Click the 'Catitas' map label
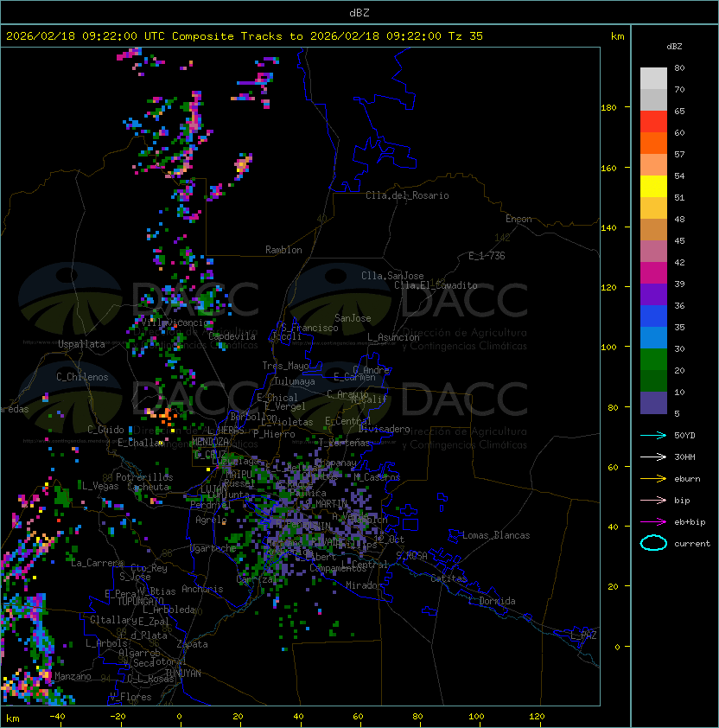719x728 pixels. click(x=449, y=578)
